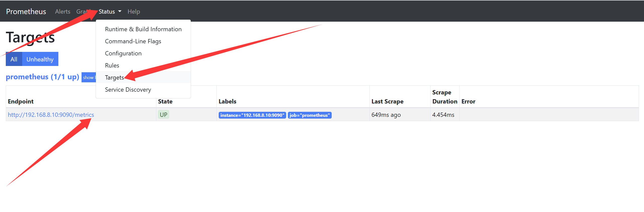The image size is (644, 212).
Task: Select Targets in the Status menu
Action: pyautogui.click(x=143, y=77)
